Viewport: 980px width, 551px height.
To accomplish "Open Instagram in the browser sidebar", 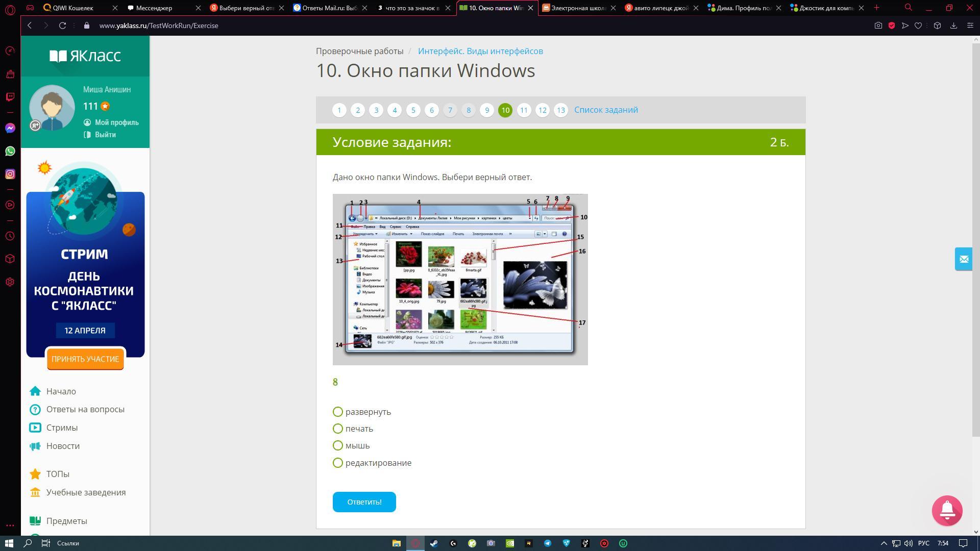I will pos(10,174).
